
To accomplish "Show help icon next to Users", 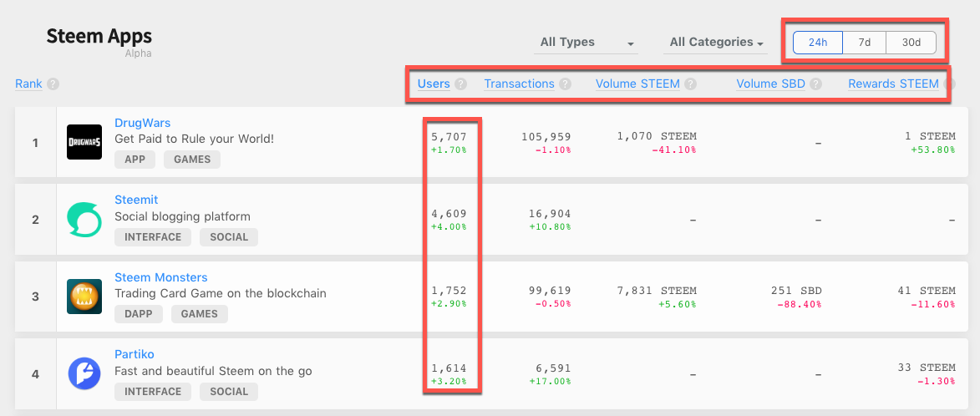I will (x=460, y=84).
